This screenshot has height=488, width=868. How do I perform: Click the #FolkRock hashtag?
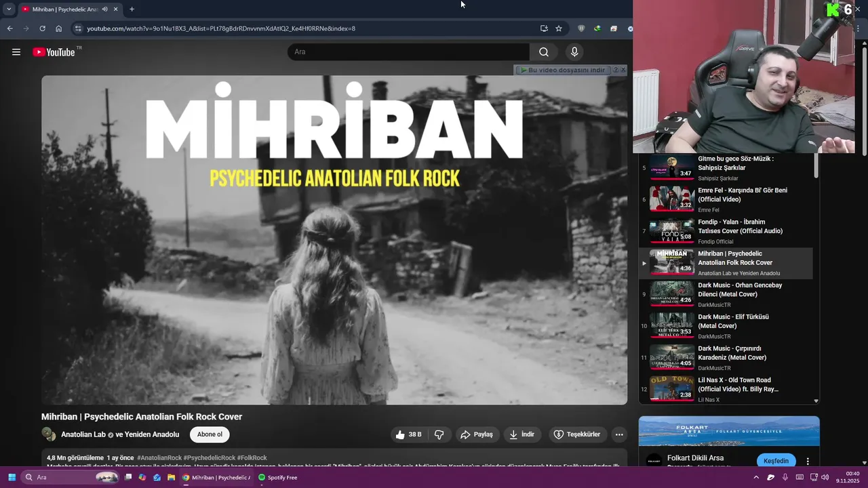[252, 458]
